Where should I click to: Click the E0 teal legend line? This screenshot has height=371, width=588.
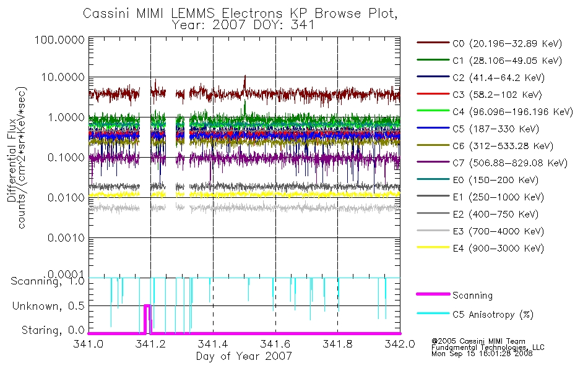[433, 179]
